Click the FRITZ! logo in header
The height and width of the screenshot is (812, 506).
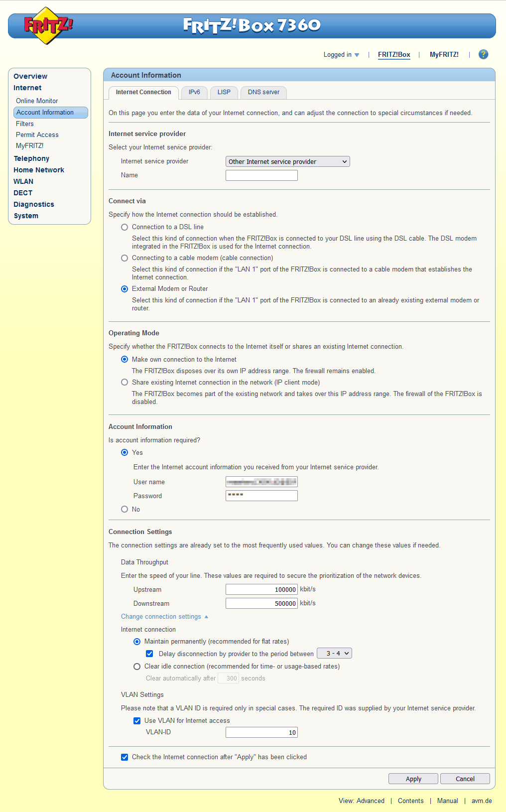click(48, 25)
